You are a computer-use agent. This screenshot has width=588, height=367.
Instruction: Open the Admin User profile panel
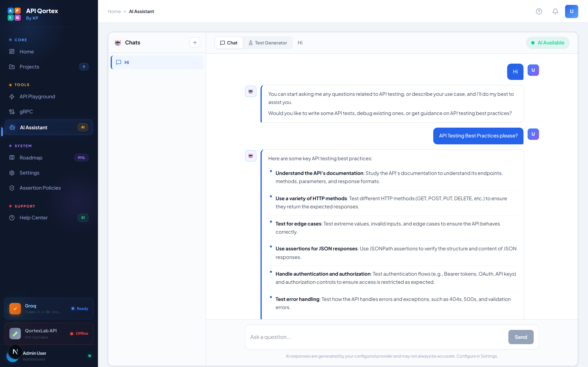click(34, 356)
